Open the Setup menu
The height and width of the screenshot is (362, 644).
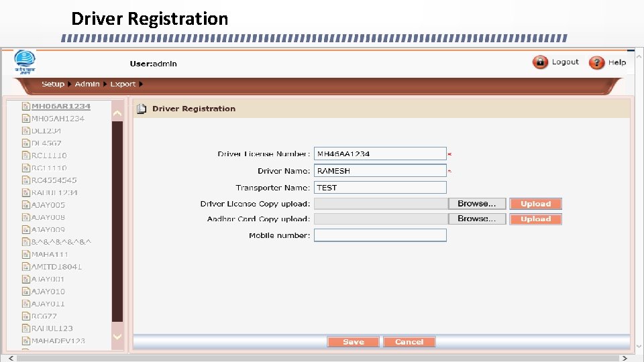(53, 84)
